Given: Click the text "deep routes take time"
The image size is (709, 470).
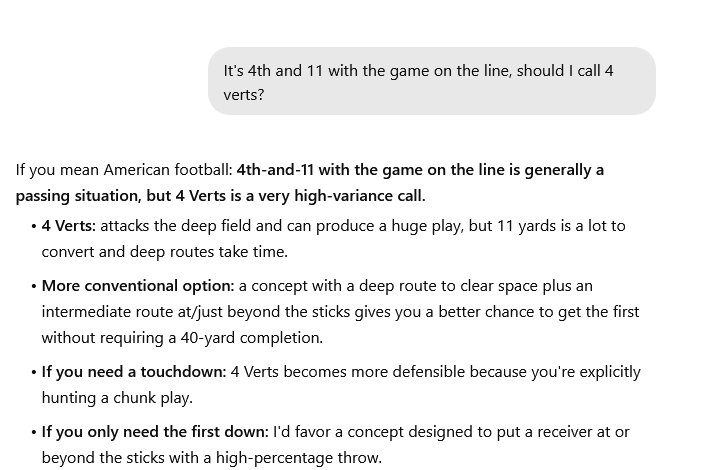Looking at the screenshot, I should pos(208,252).
